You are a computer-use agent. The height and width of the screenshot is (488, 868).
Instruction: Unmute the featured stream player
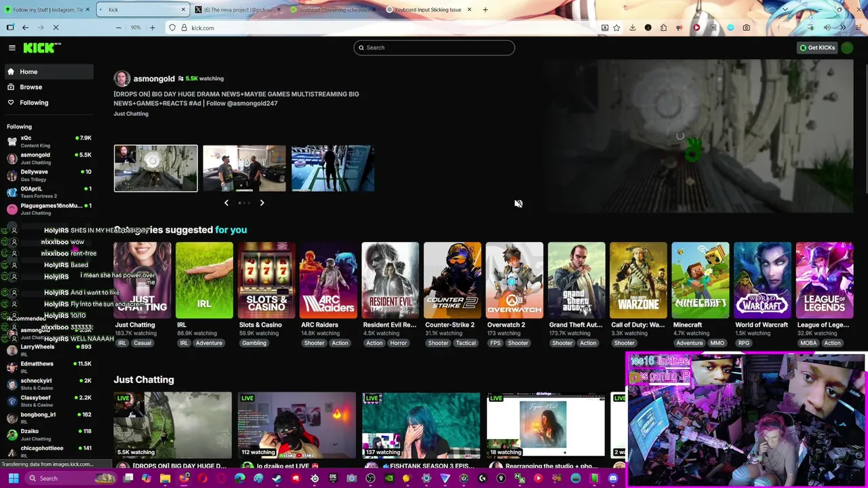pos(518,203)
